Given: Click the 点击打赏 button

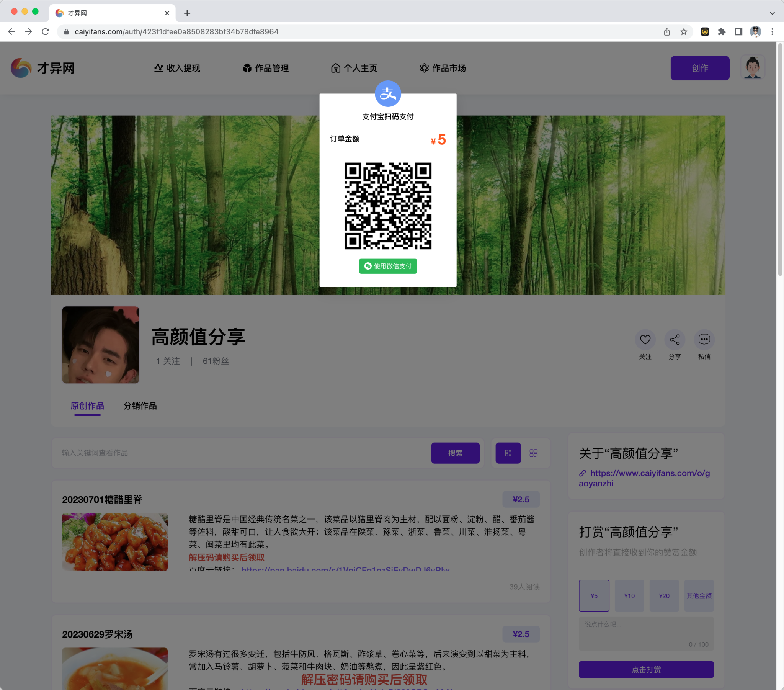Looking at the screenshot, I should click(646, 669).
